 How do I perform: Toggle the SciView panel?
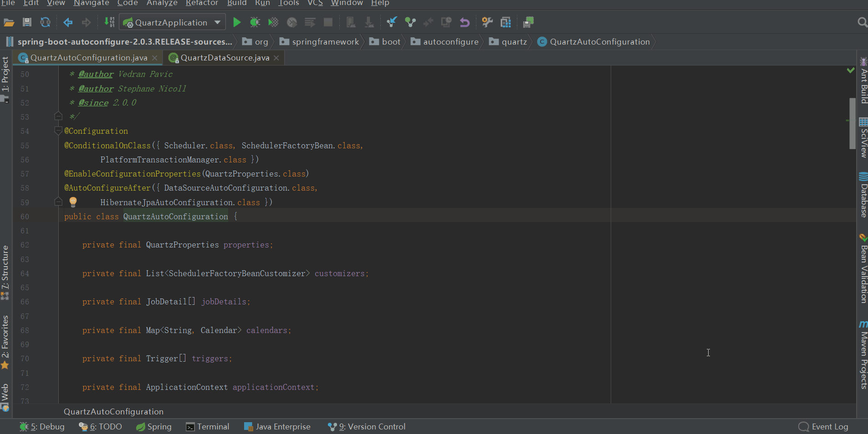863,138
